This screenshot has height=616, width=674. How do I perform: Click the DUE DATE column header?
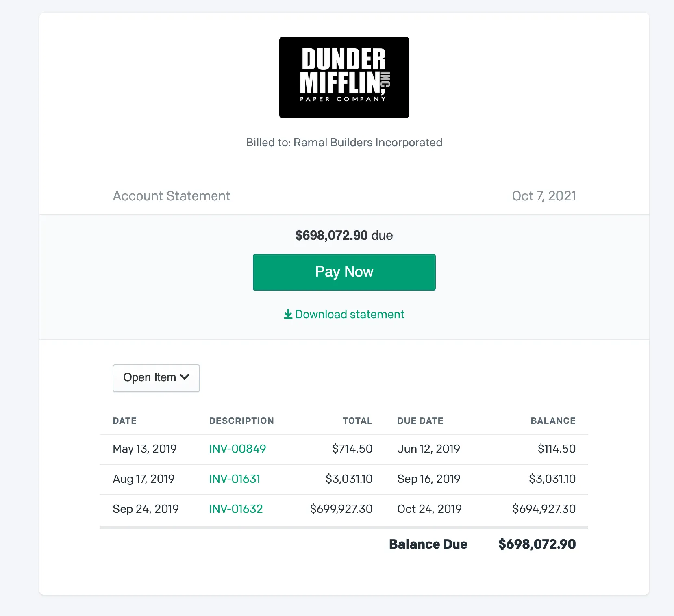(x=420, y=421)
